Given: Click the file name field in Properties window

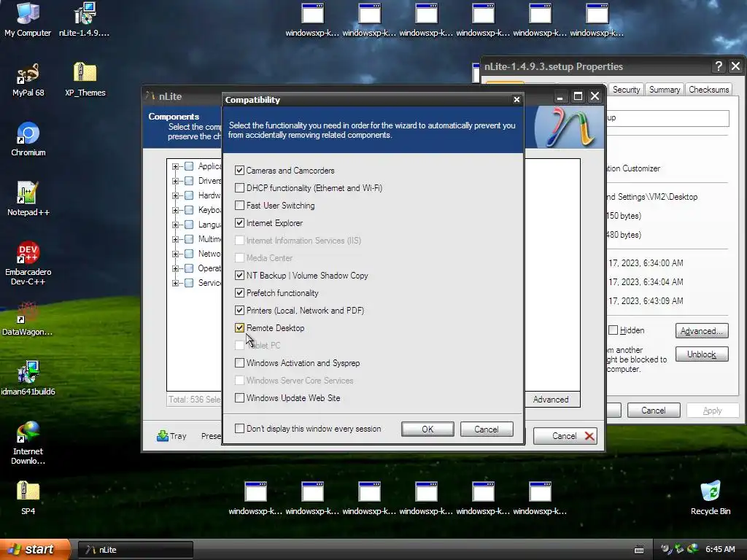Looking at the screenshot, I should point(667,118).
